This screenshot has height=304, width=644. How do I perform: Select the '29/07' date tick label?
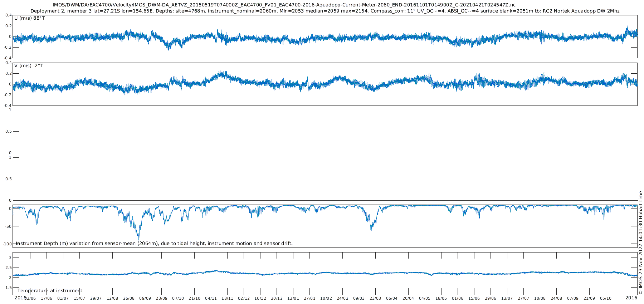click(96, 298)
